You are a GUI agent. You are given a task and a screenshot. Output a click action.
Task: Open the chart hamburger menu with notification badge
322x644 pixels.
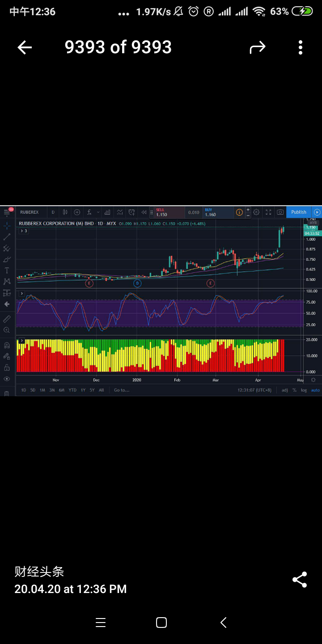click(8, 212)
